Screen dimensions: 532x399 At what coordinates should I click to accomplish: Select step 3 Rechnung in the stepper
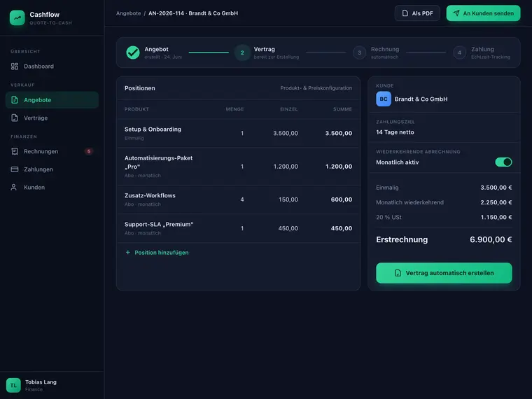tap(359, 52)
